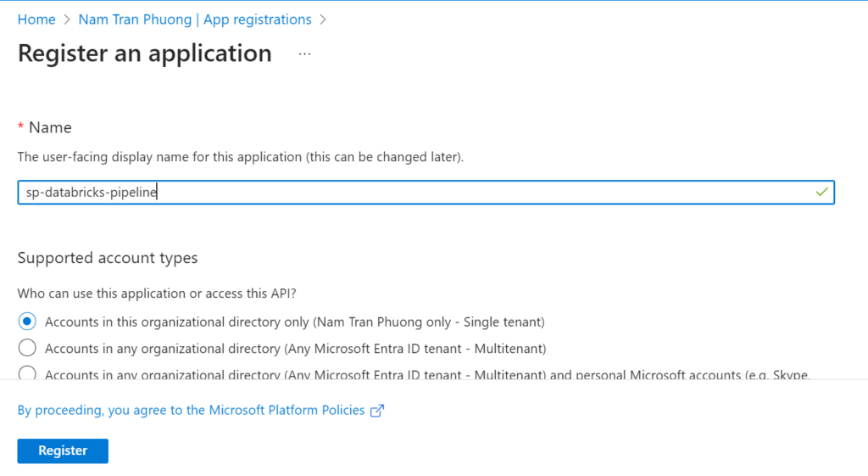The height and width of the screenshot is (476, 868).
Task: Click the external link icon beside Platform Policies
Action: pyautogui.click(x=377, y=411)
